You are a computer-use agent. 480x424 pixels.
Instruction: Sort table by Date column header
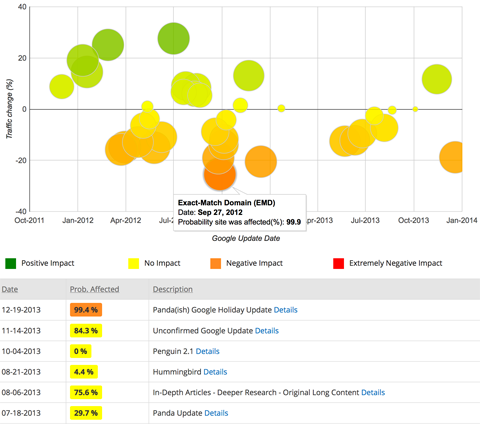[x=10, y=289]
